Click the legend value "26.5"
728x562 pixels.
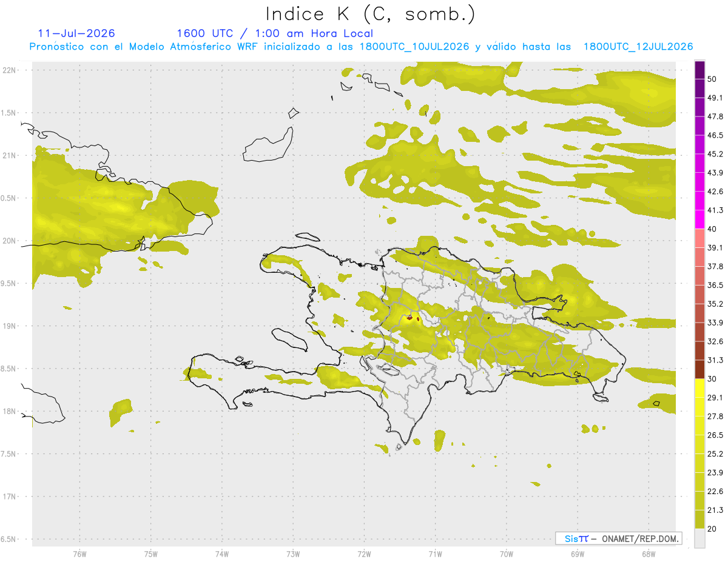pos(715,435)
